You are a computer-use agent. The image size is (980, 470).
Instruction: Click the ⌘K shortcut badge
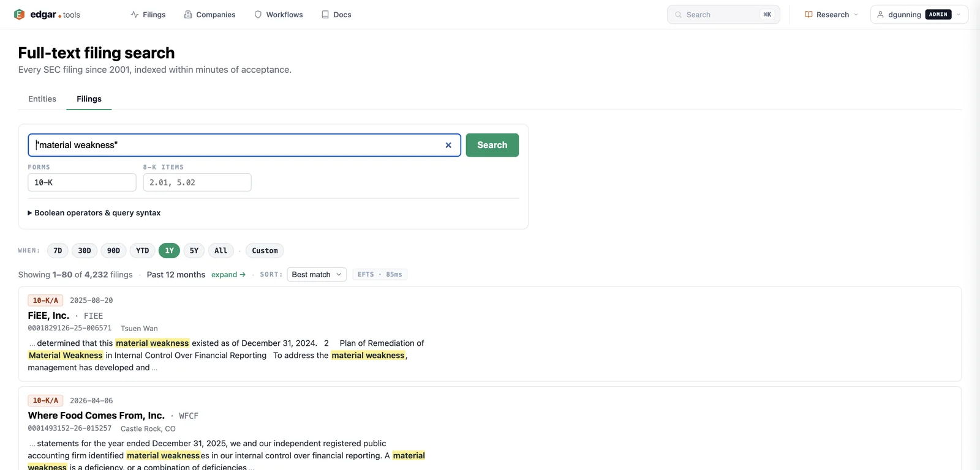pos(767,15)
